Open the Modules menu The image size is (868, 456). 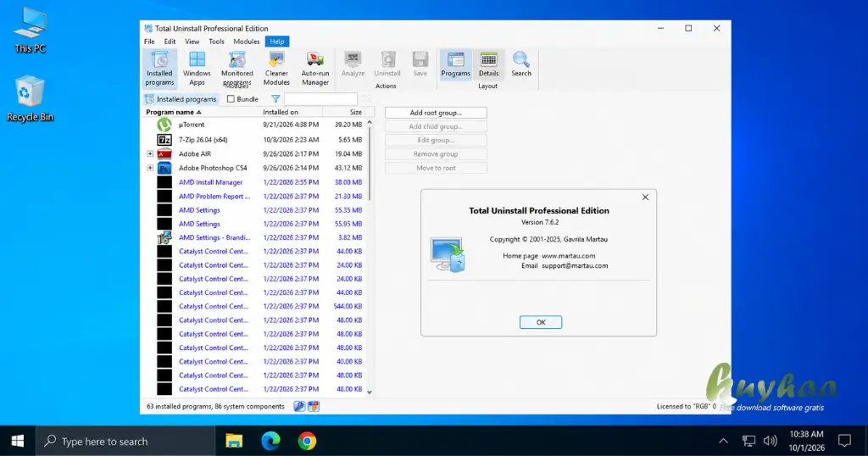coord(247,42)
